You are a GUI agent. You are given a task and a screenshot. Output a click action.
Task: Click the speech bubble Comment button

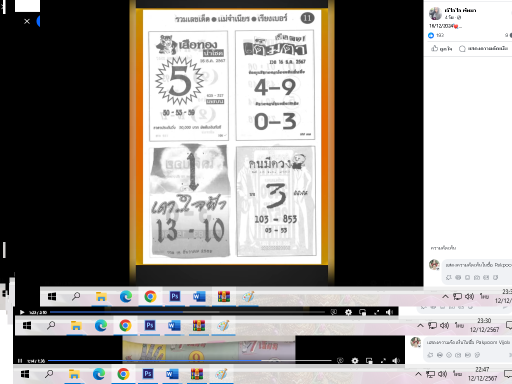tap(483, 49)
